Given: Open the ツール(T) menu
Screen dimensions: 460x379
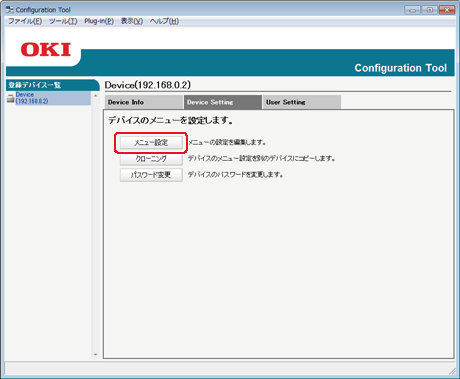Looking at the screenshot, I should (63, 21).
